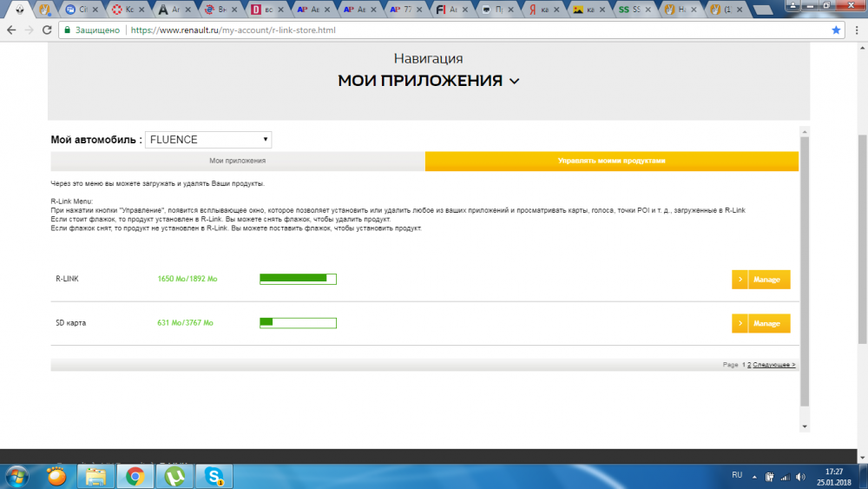Select the Управлять моими продуктами tab
Image resolution: width=868 pixels, height=489 pixels.
(612, 161)
